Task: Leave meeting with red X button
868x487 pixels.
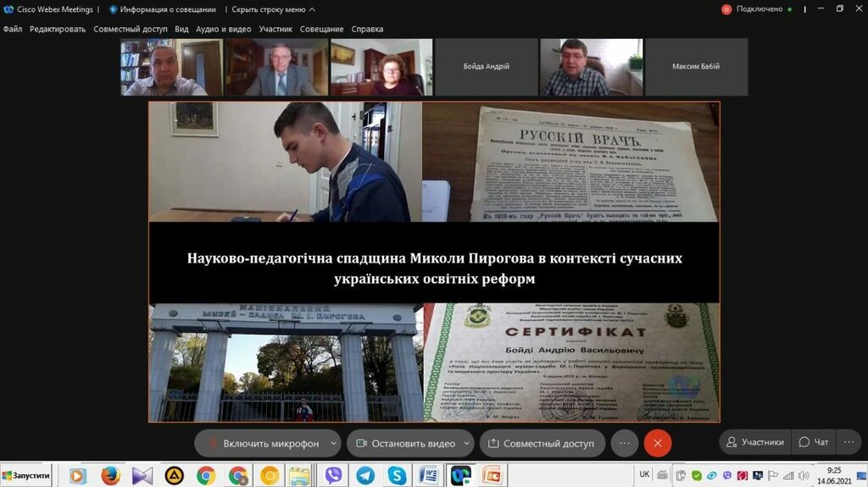Action: 658,443
